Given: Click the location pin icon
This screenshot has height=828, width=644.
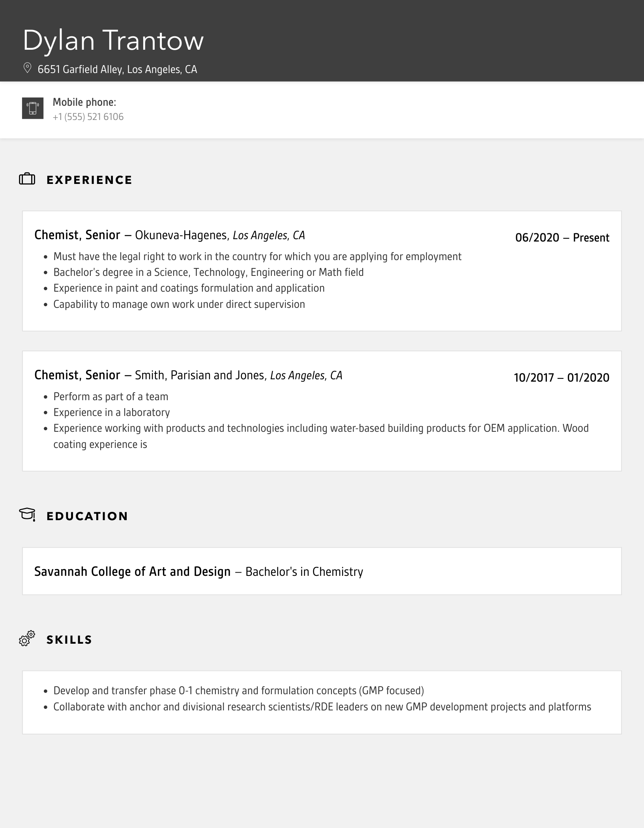Looking at the screenshot, I should point(27,68).
